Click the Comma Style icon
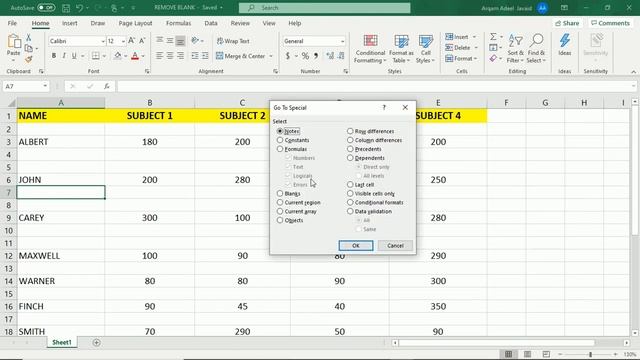Viewport: 640px width, 360px height. (316, 56)
